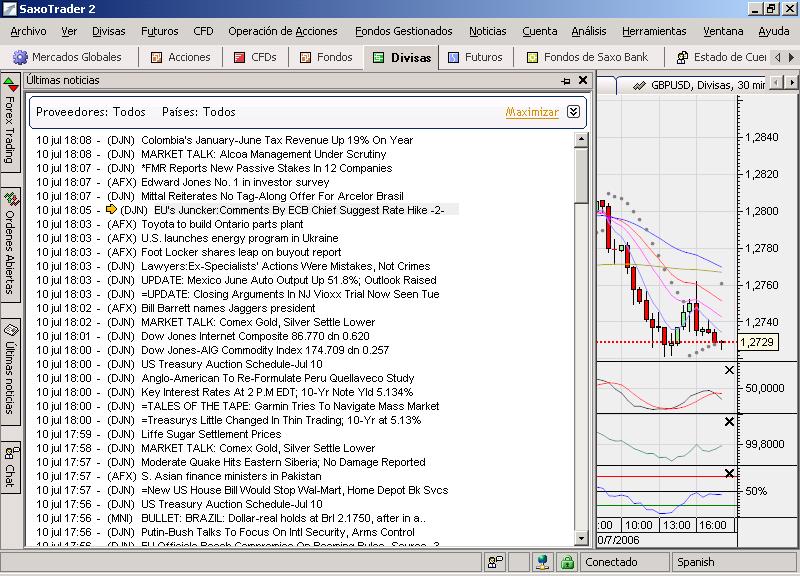Click the green padlock status icon

click(567, 562)
